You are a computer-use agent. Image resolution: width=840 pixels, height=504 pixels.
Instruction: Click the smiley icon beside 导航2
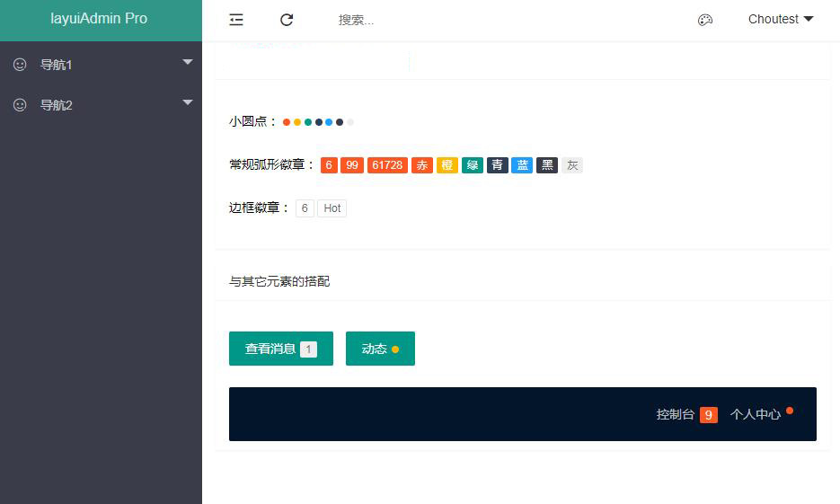pos(20,105)
